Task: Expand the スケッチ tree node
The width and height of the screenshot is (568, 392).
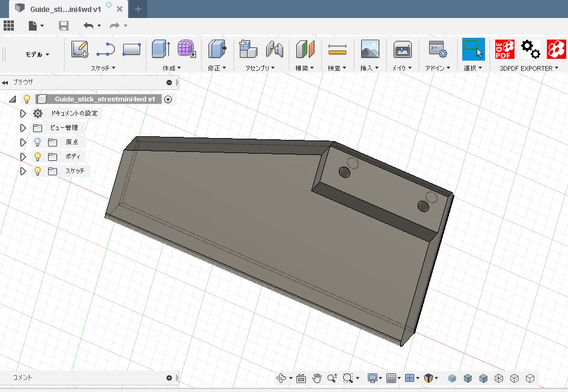Action: (x=23, y=171)
